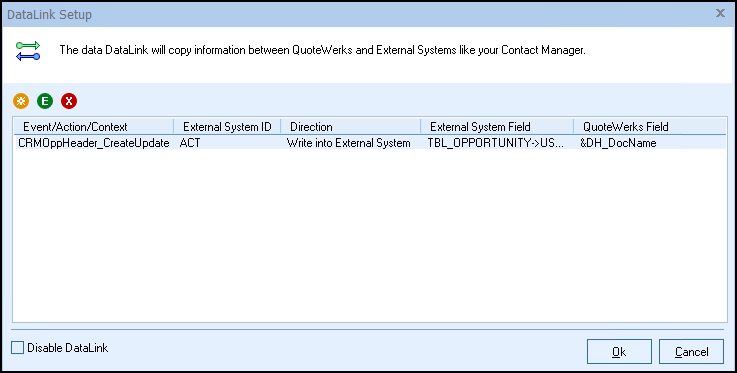Sort by External System ID column header
The width and height of the screenshot is (737, 373).
coord(227,127)
